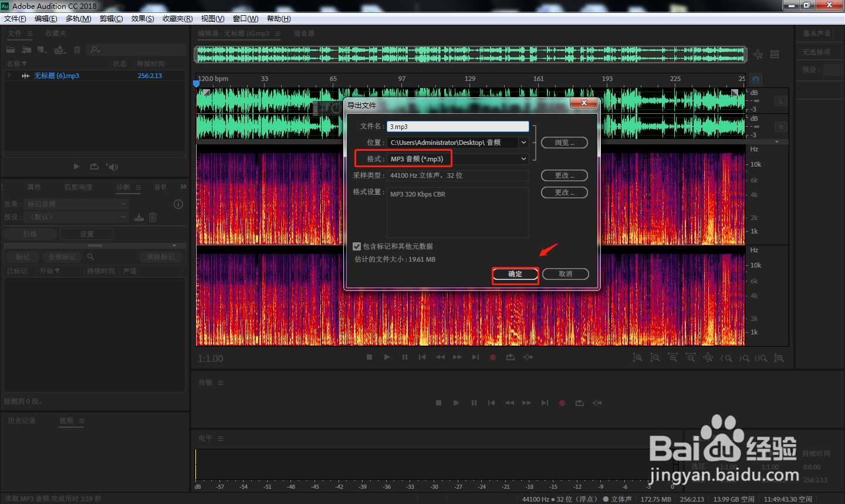Click the 确定 button in export dialog
The width and height of the screenshot is (845, 504).
click(x=515, y=274)
